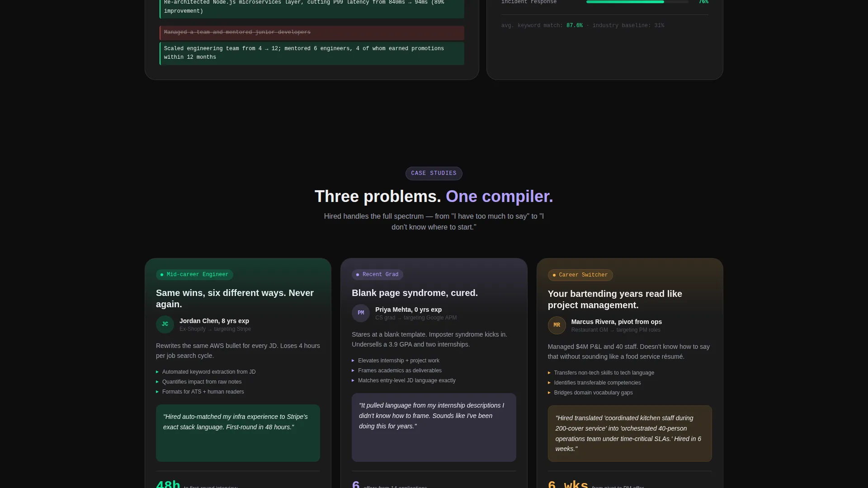Click bullet 'Formats for ATS + human readers'
The image size is (868, 488).
203,392
